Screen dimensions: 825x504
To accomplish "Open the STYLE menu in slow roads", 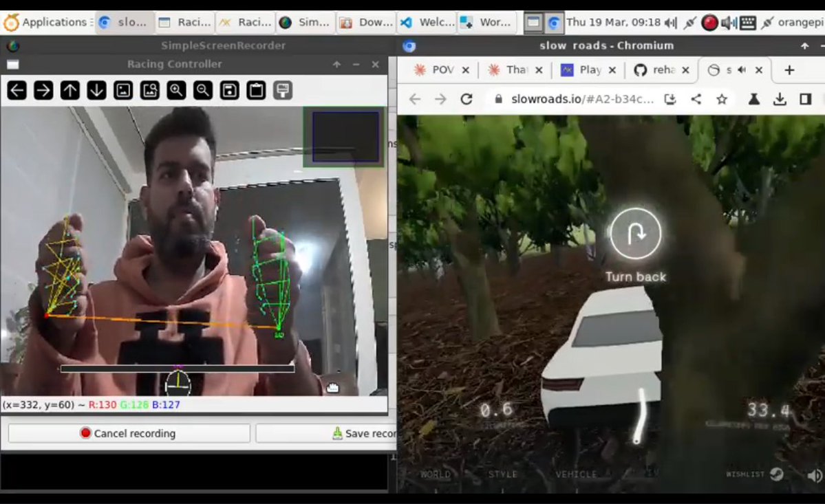I will click(x=502, y=474).
